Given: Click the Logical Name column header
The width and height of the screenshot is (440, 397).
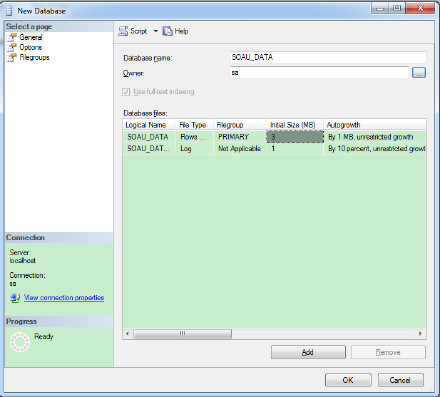Looking at the screenshot, I should [x=149, y=125].
